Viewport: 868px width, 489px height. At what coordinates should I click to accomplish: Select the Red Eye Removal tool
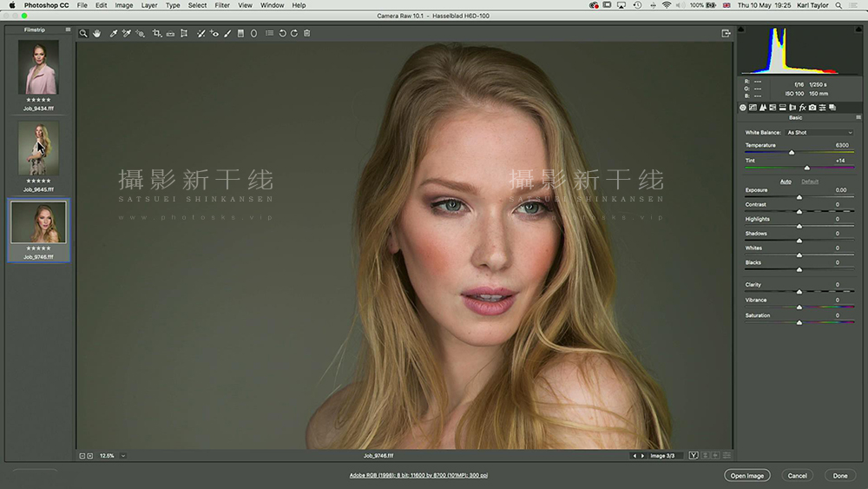point(214,34)
